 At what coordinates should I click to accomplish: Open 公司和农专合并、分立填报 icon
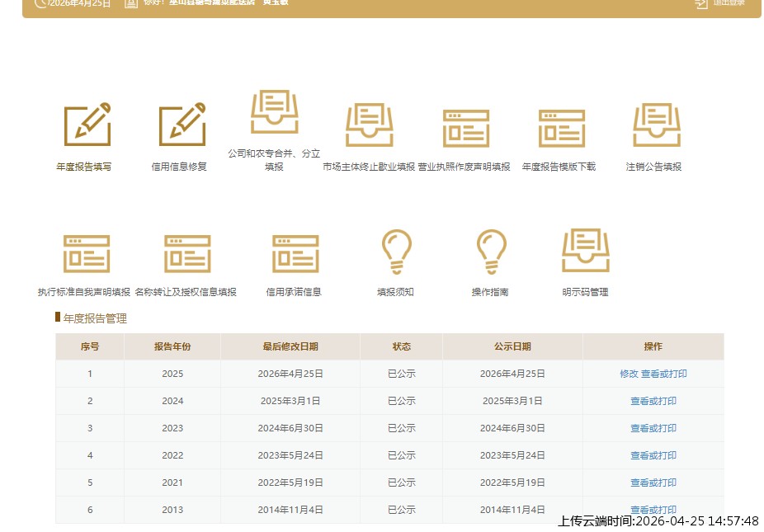point(274,112)
